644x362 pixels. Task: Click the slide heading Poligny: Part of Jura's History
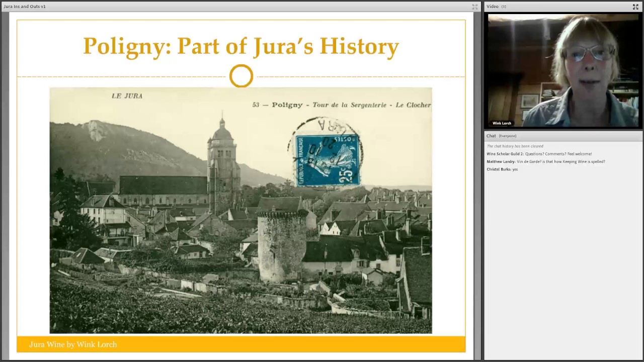coord(241,46)
